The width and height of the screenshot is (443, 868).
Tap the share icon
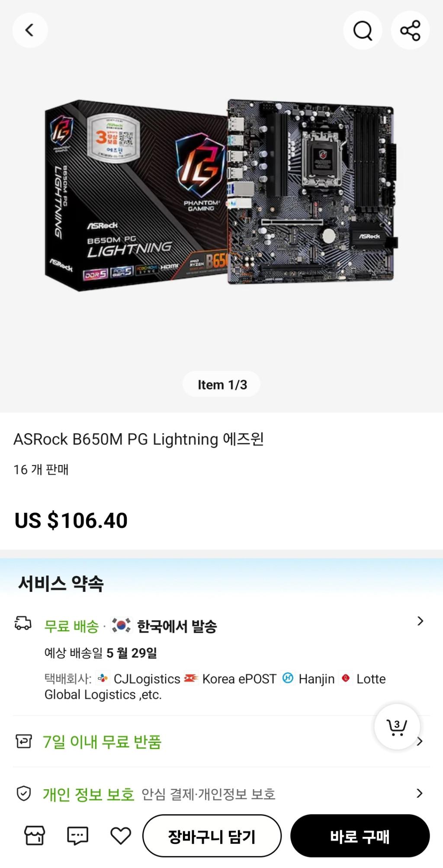click(410, 30)
